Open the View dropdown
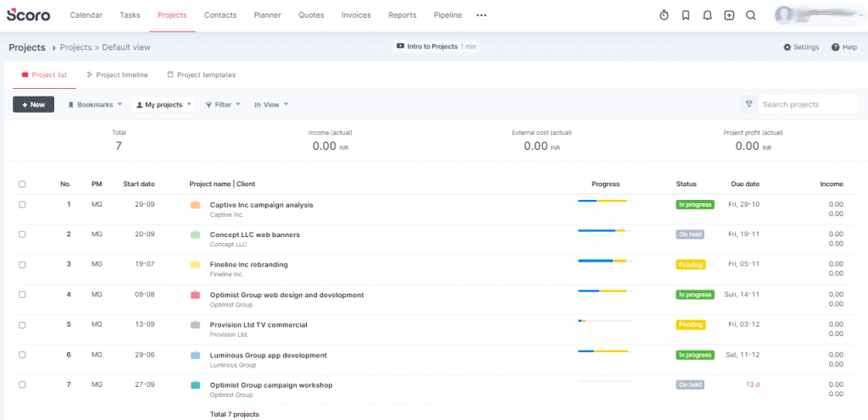The height and width of the screenshot is (420, 868). point(271,104)
